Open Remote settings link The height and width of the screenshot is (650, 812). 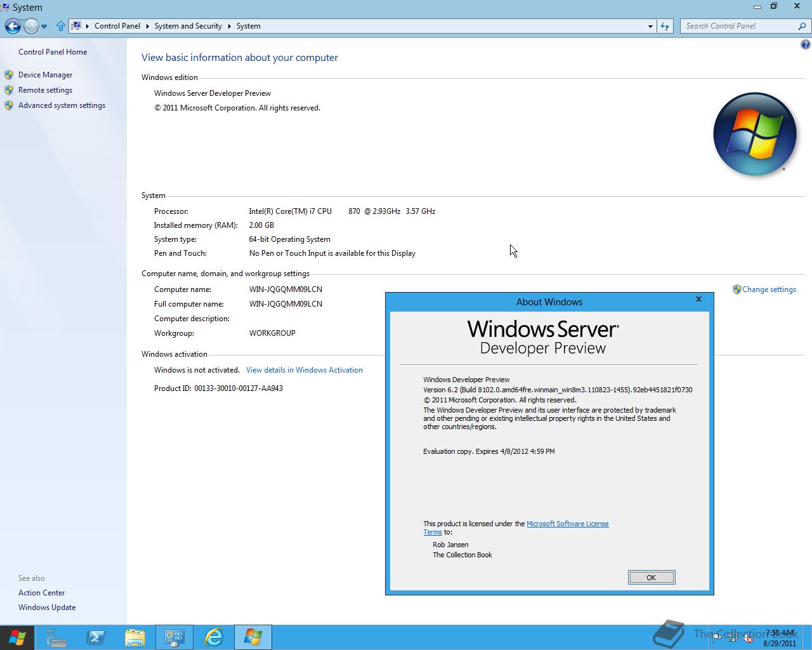click(45, 90)
